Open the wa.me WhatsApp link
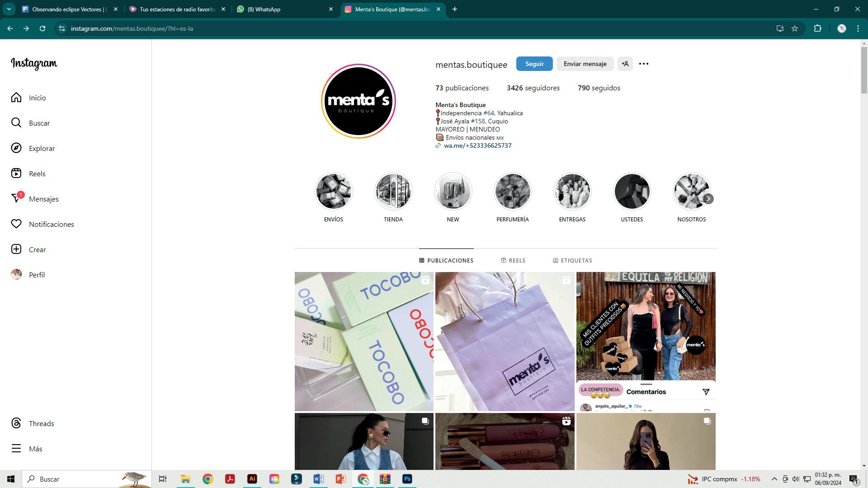 tap(477, 145)
